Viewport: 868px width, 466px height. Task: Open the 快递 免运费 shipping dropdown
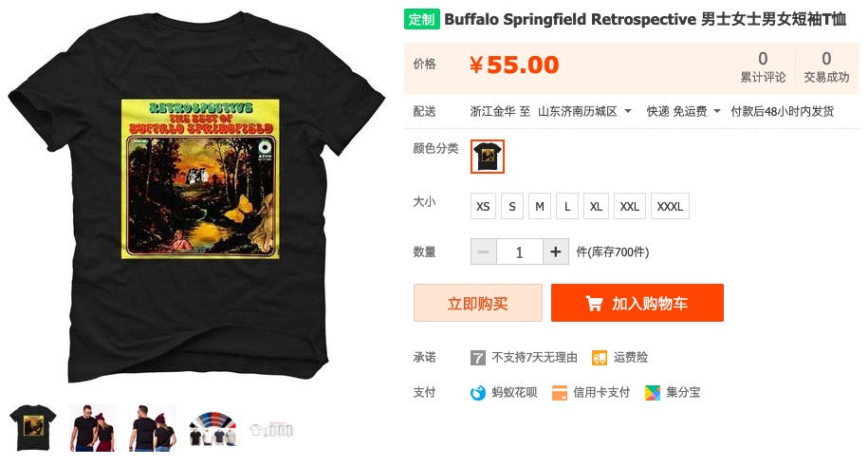pos(684,111)
